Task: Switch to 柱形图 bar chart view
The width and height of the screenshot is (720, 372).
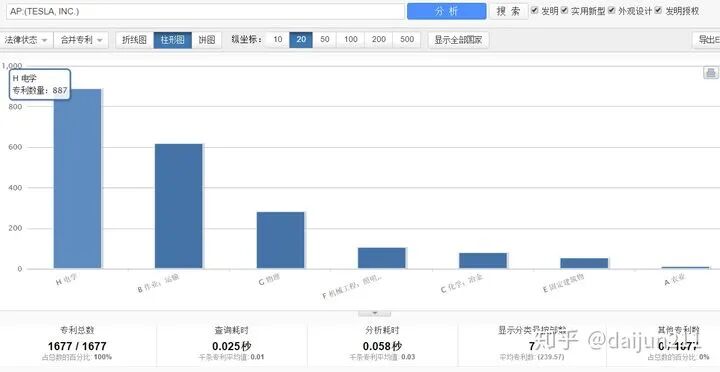Action: click(x=173, y=40)
